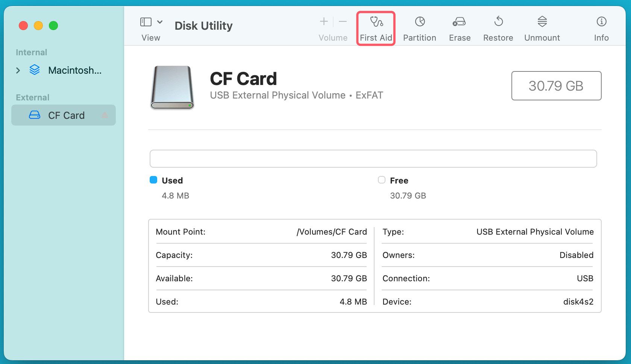Unmount the CF Card volume
Viewport: 631px width, 364px height.
[x=542, y=28]
